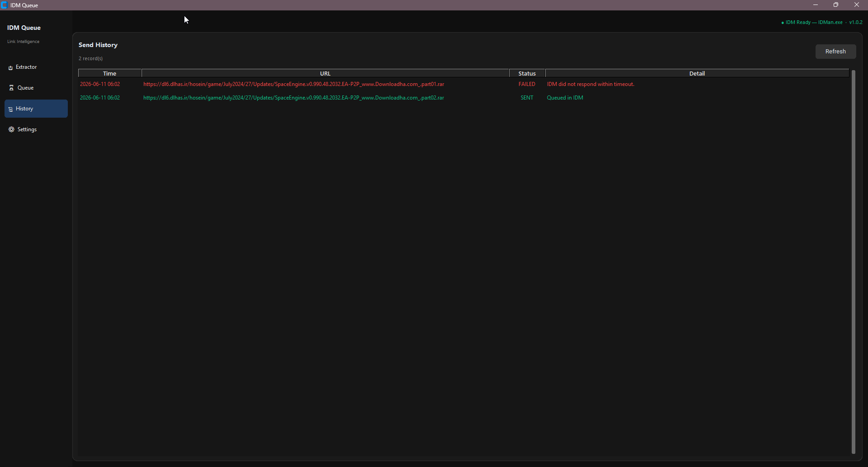This screenshot has width=868, height=467.
Task: Click the IDM Ready status indicator
Action: pyautogui.click(x=812, y=22)
